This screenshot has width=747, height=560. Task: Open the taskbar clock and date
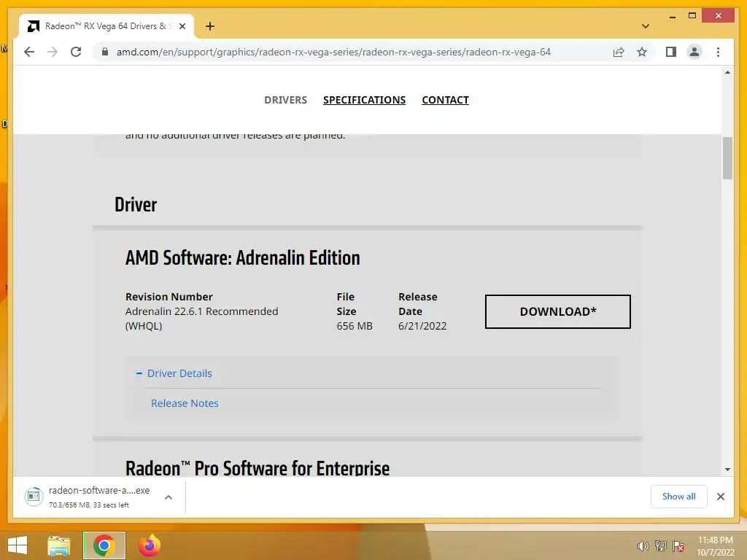[715, 546]
